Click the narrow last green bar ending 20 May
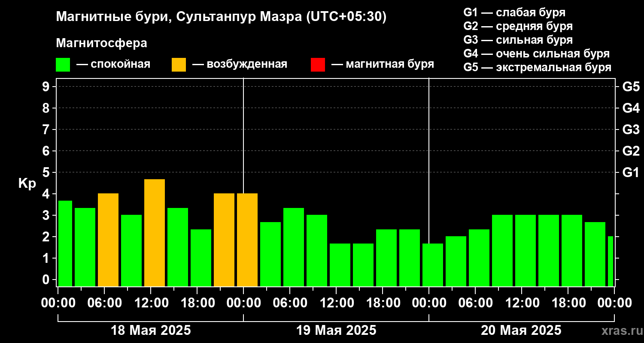 [611, 262]
